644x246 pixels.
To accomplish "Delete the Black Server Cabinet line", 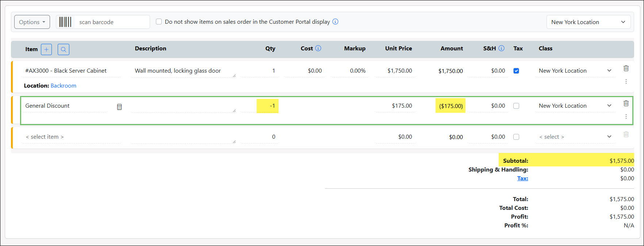I will point(626,68).
